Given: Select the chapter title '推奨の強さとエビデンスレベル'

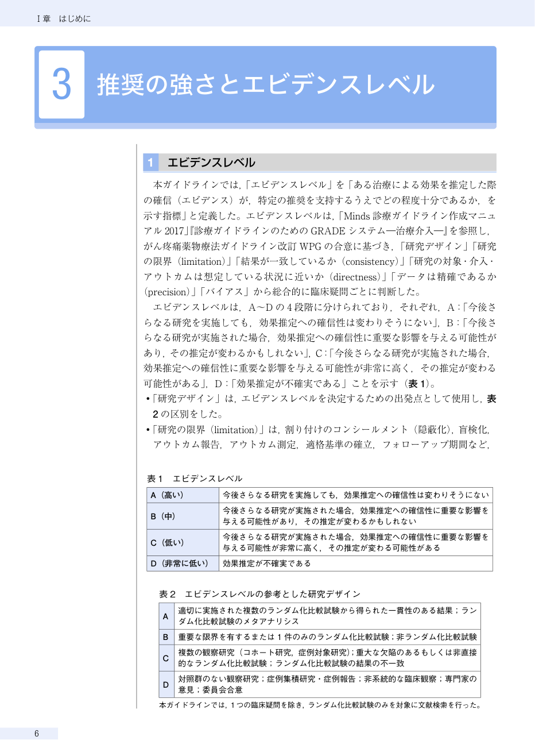Looking at the screenshot, I should tap(266, 84).
